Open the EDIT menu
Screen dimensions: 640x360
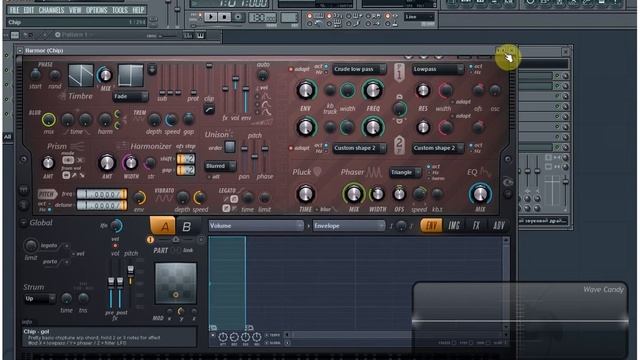[29, 10]
